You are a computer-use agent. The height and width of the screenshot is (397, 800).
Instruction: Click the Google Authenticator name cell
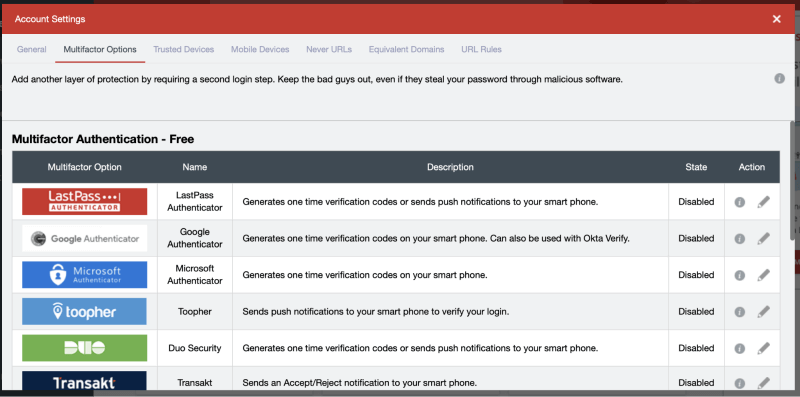(x=195, y=238)
